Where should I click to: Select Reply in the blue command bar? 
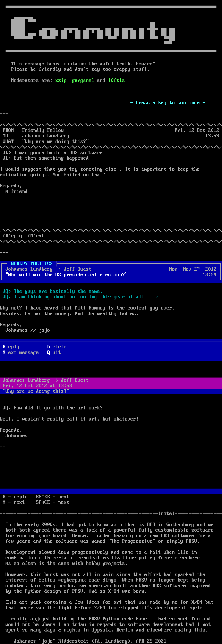point(11,347)
